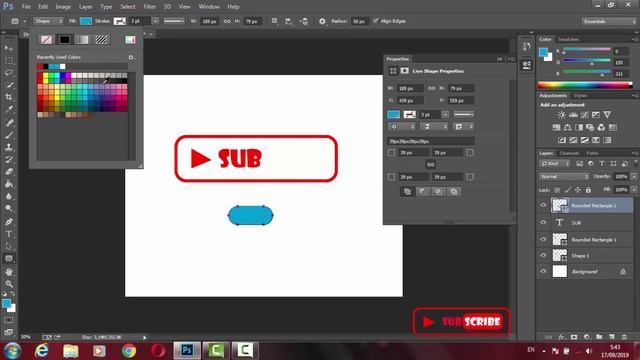Image resolution: width=640 pixels, height=360 pixels.
Task: Switch to the Swatches tab
Action: tap(568, 39)
